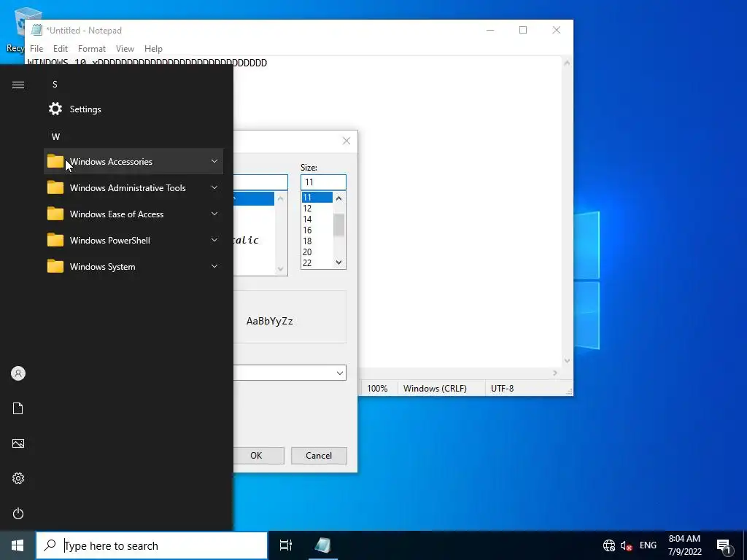Click the Windows Administrative Tools folder icon
The height and width of the screenshot is (560, 747).
[x=55, y=187]
